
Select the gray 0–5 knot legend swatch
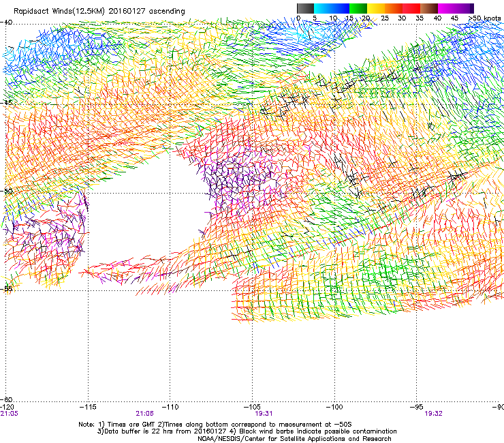[x=305, y=8]
